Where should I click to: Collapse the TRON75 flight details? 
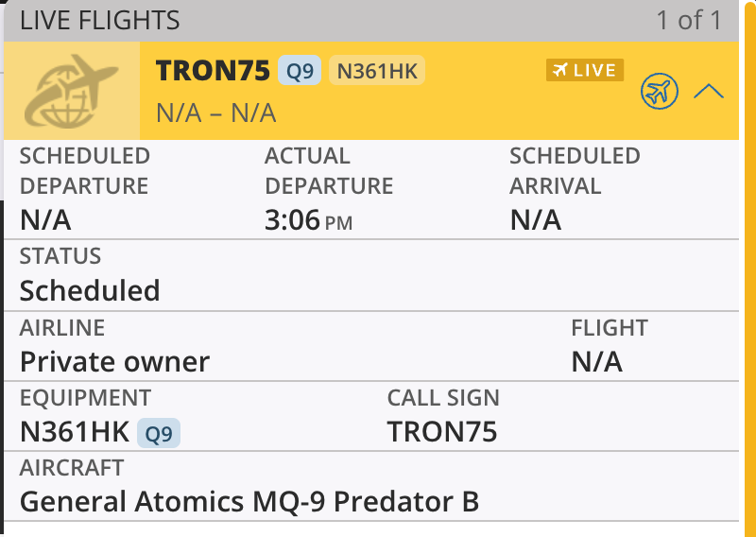tap(709, 92)
